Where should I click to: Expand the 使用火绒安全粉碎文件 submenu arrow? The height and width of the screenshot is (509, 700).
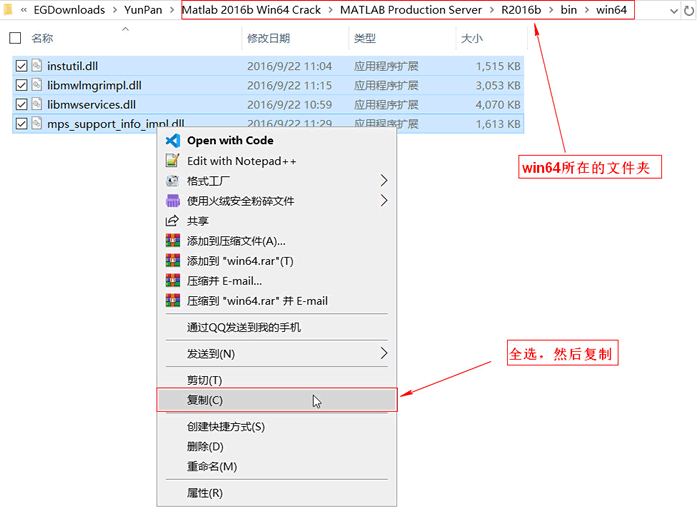(x=383, y=201)
